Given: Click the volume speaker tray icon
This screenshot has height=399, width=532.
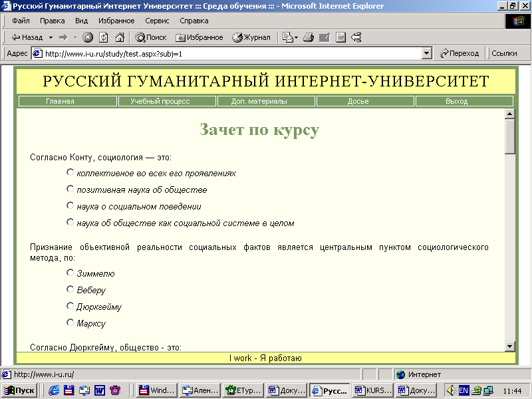Looking at the screenshot, I should pyautogui.click(x=451, y=390).
